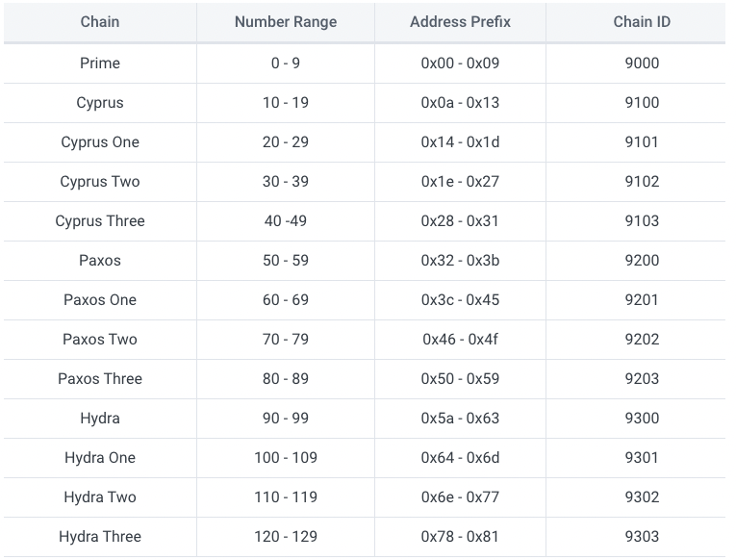Screen dimensions: 736x560
Task: Click the Number Range column header
Action: 286,22
